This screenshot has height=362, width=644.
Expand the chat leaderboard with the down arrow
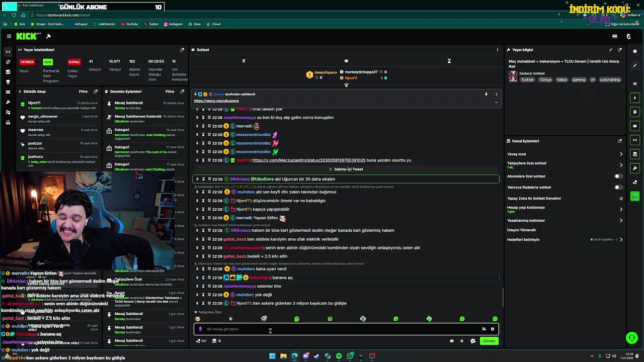pos(346,85)
